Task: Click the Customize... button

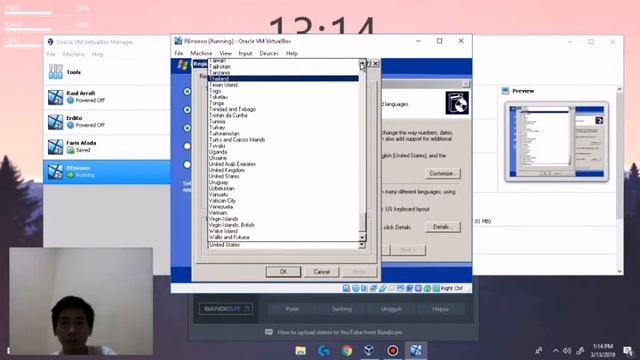Action: click(x=442, y=173)
